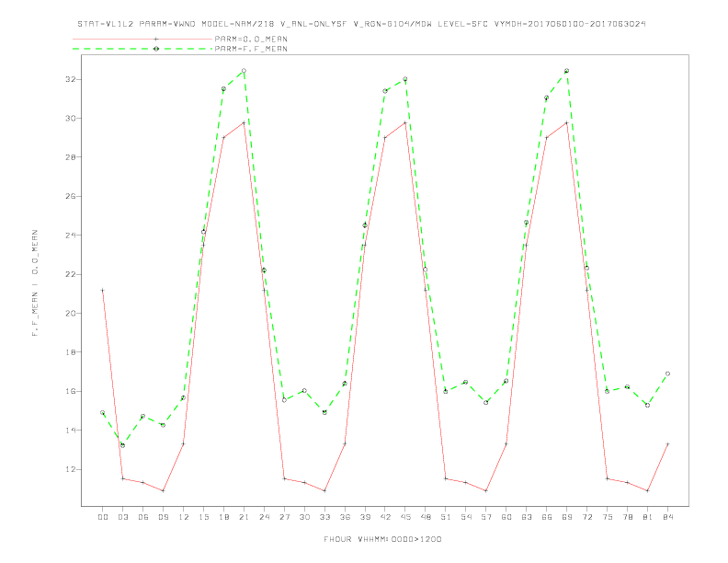The height and width of the screenshot is (563, 728).
Task: Click x-axis forecast hour label 42
Action: coord(385,517)
